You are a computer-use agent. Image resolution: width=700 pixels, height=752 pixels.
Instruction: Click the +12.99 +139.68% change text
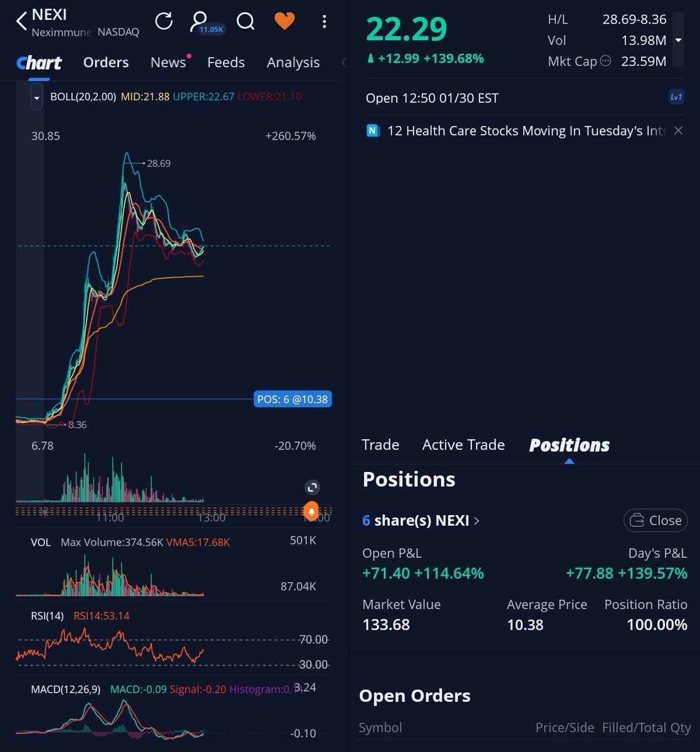(x=426, y=59)
